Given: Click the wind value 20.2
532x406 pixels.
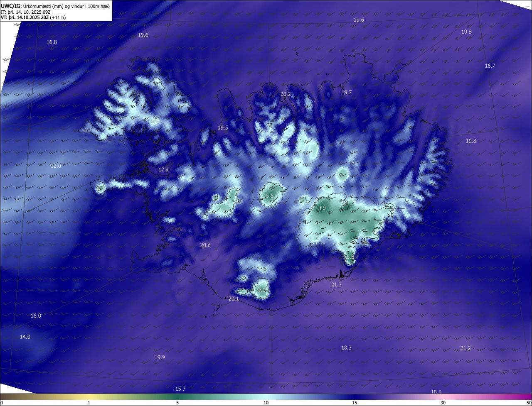Looking at the screenshot, I should click(286, 94).
